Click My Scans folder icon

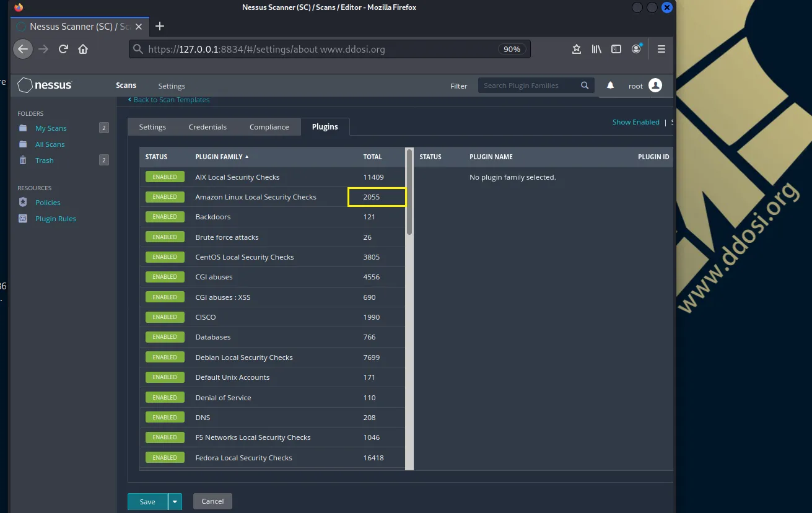tap(23, 128)
